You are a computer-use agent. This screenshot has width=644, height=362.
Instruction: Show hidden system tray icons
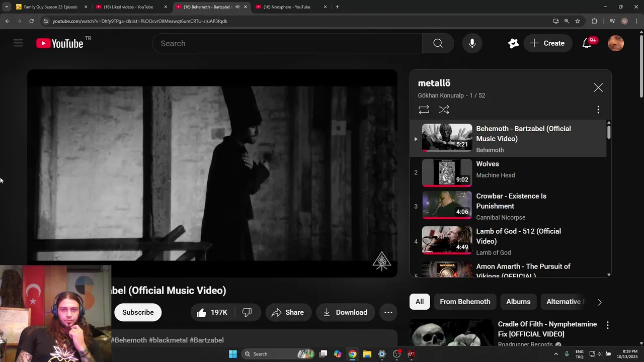click(557, 354)
